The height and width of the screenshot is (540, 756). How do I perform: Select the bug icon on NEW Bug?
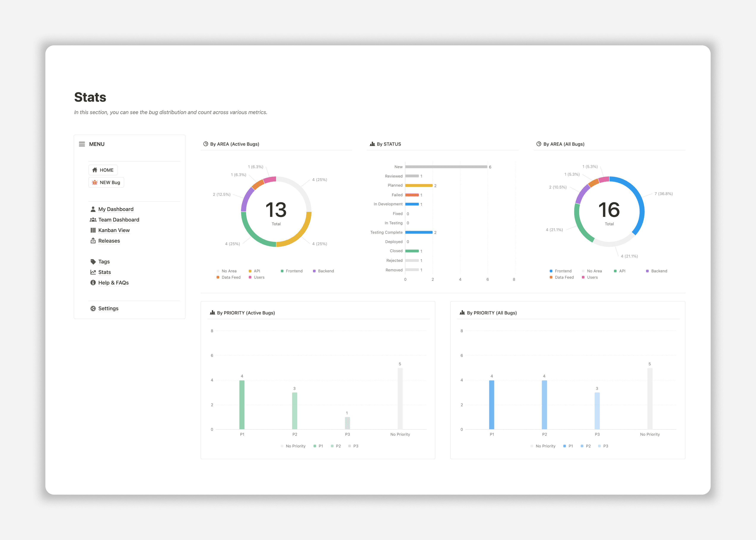(94, 182)
